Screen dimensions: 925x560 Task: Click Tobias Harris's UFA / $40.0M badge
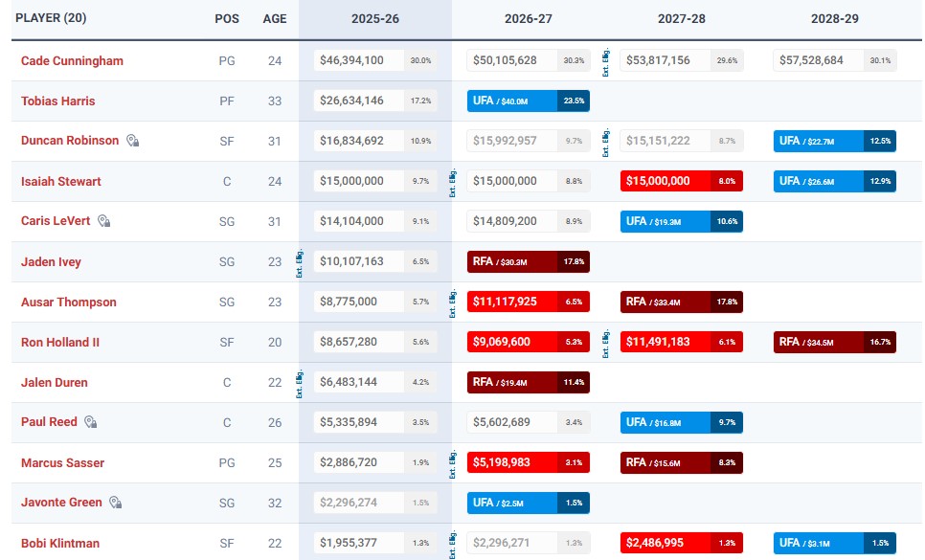(528, 100)
